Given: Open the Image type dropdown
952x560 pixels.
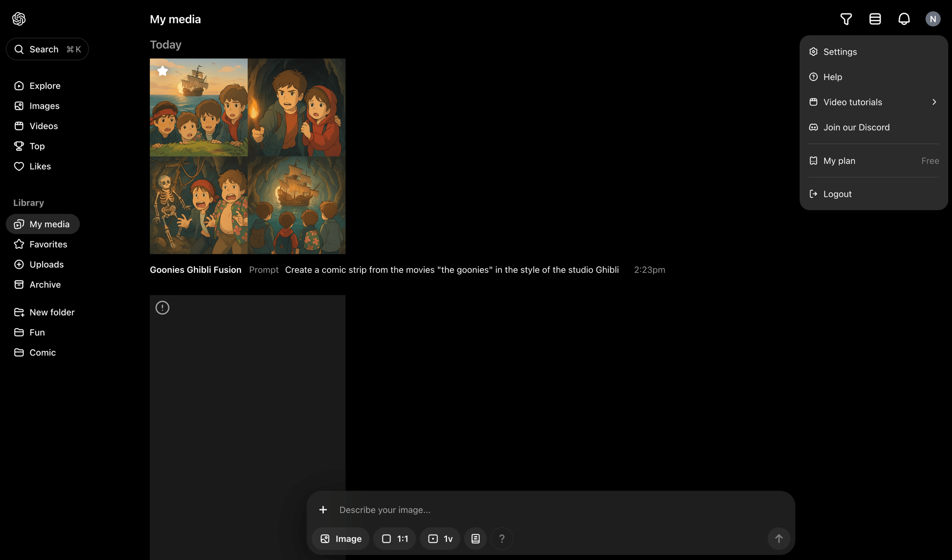Looking at the screenshot, I should pos(341,539).
